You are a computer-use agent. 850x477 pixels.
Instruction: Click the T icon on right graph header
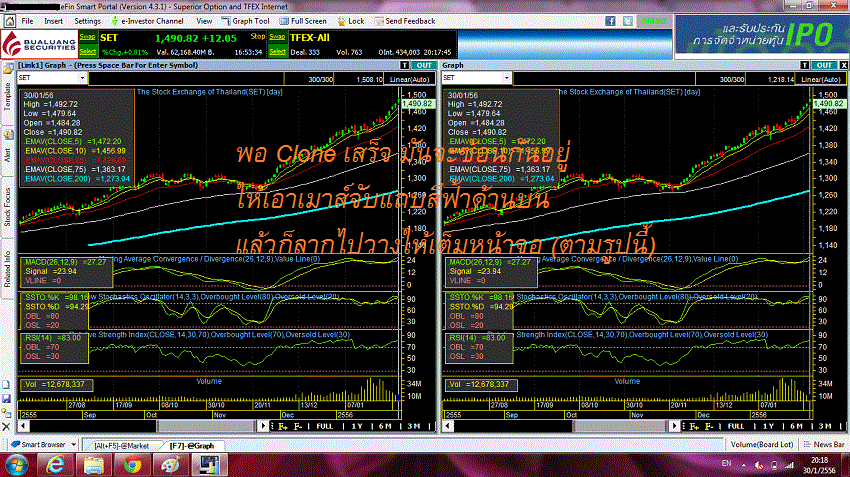point(804,65)
